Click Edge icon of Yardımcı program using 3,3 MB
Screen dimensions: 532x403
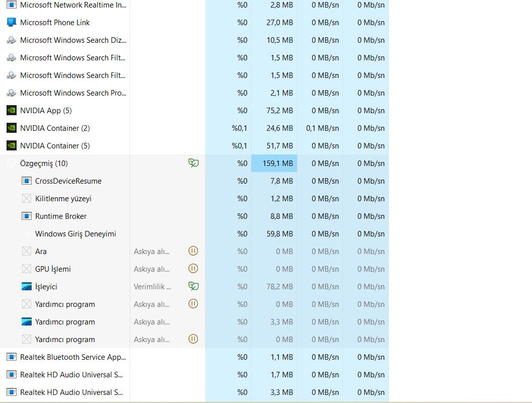tap(27, 321)
